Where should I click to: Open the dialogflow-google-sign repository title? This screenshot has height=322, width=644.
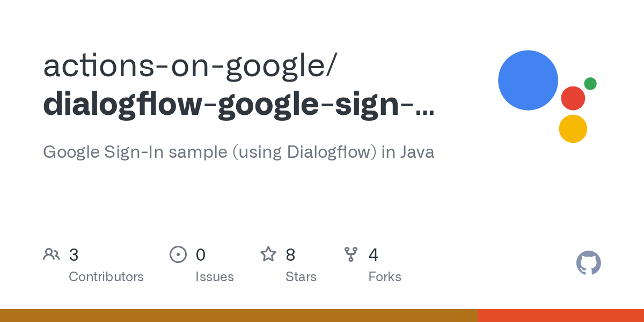point(239,105)
